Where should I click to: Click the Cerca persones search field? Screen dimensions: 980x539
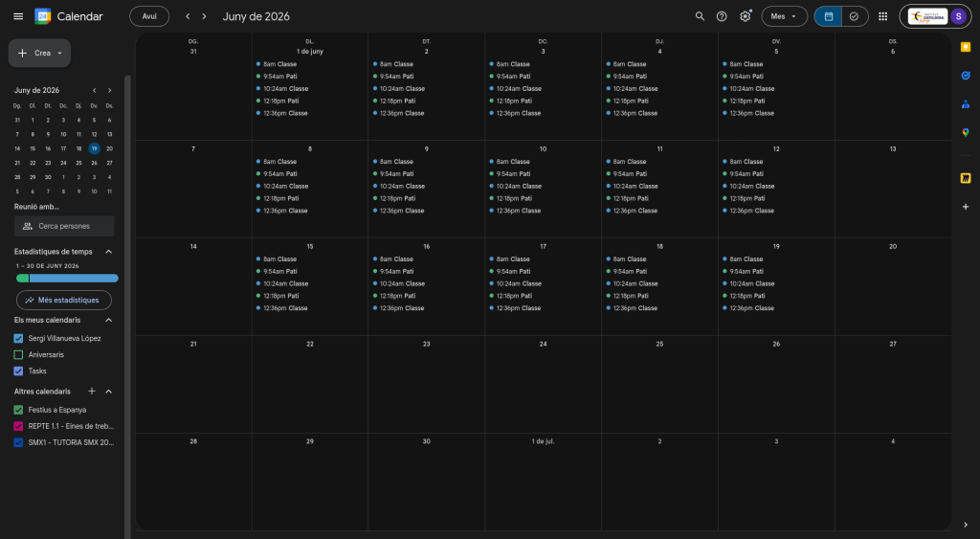64,226
